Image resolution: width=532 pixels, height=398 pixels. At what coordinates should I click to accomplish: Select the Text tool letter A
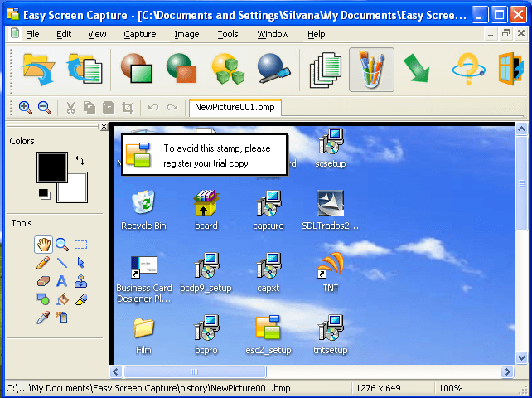coord(62,281)
